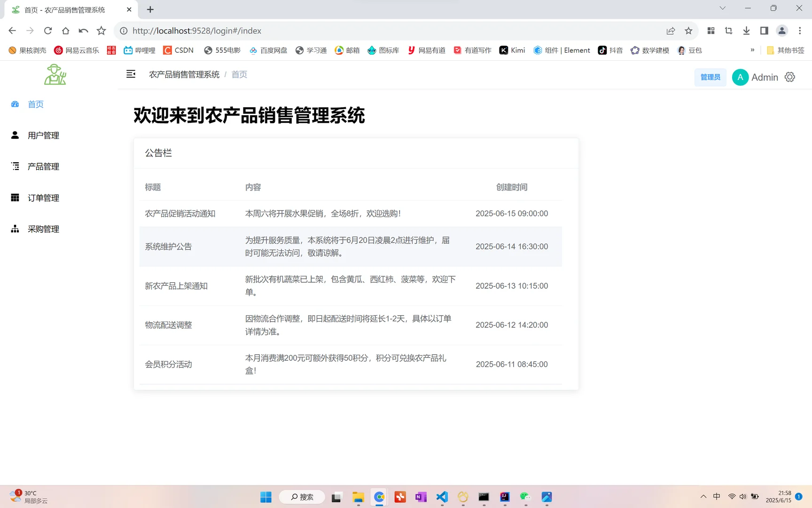The width and height of the screenshot is (812, 508).
Task: Select the 订单管理 grid icon in sidebar
Action: (15, 198)
